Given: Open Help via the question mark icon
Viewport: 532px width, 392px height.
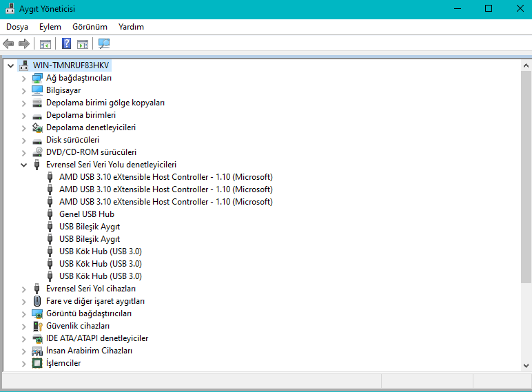Looking at the screenshot, I should (66, 43).
